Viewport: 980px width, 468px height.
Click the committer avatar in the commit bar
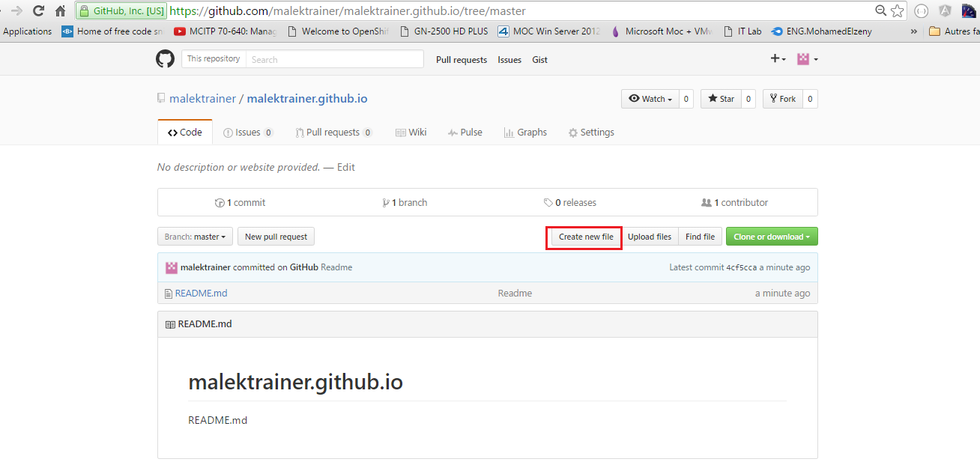click(172, 267)
